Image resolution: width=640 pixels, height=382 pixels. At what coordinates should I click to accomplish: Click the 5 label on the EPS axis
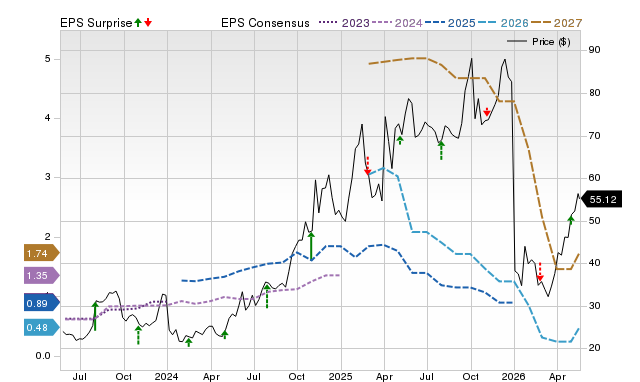pos(48,59)
